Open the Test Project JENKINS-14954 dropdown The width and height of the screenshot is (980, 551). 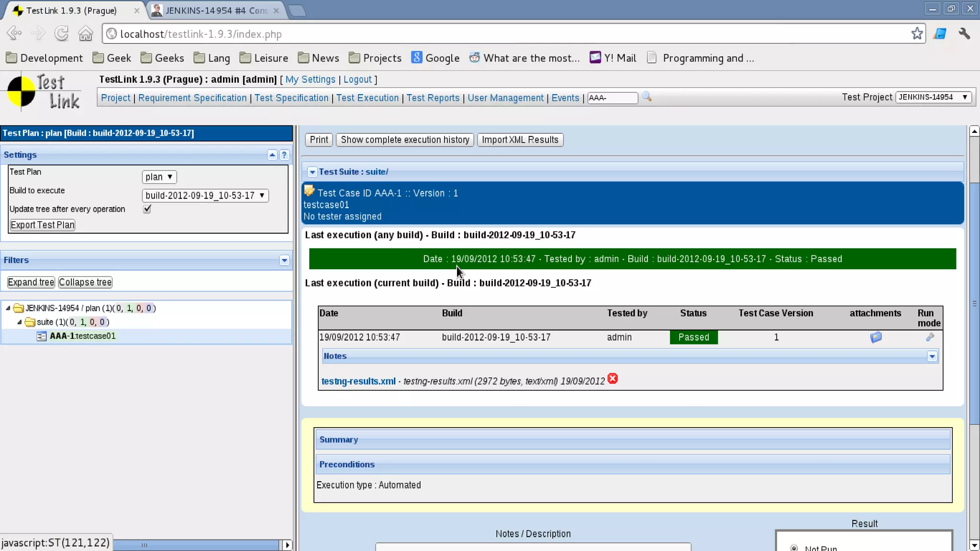[933, 97]
